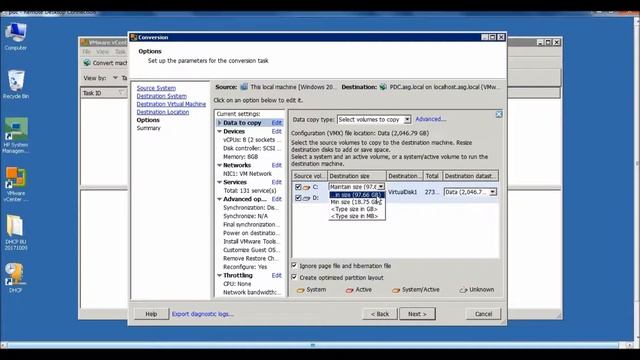
Task: Open the DHCP BU 20171009 folder icon
Action: click(x=16, y=232)
